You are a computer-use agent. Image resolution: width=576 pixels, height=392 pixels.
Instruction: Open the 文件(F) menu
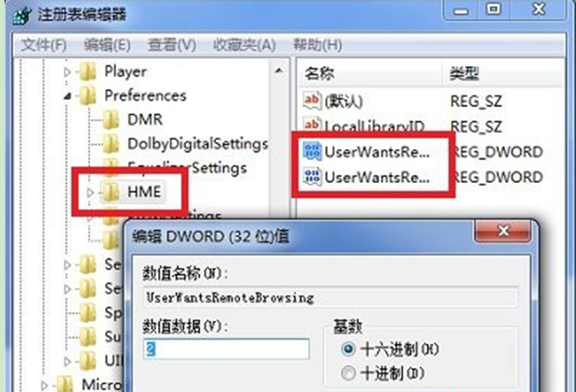(x=44, y=46)
